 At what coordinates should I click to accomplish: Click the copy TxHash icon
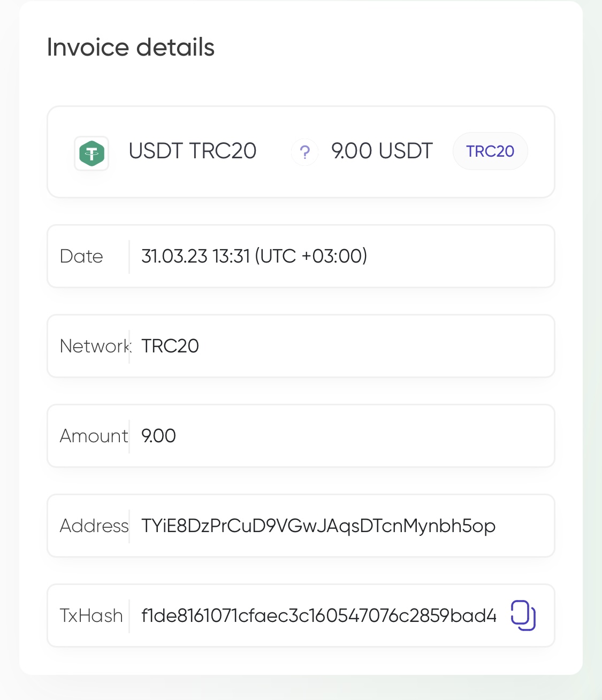coord(523,616)
